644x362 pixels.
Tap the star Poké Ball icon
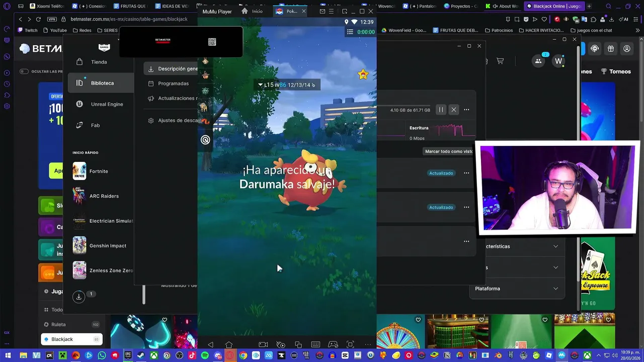pos(363,74)
